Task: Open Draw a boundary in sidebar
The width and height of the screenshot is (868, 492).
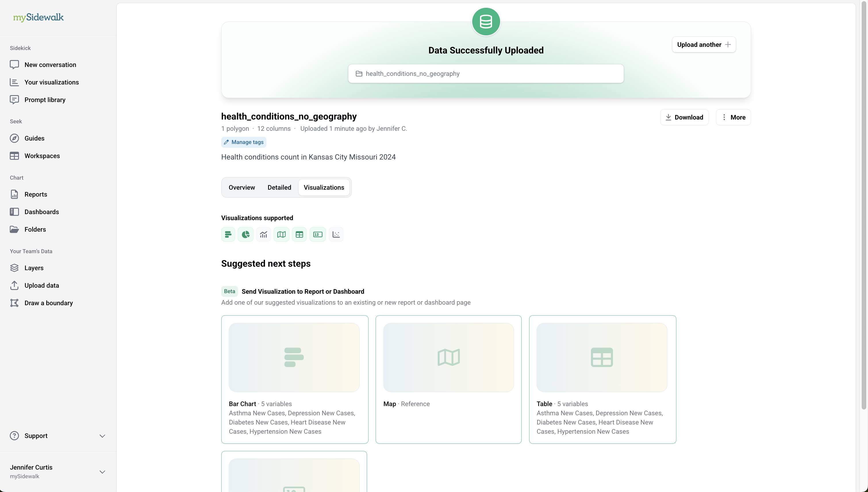Action: pos(48,303)
